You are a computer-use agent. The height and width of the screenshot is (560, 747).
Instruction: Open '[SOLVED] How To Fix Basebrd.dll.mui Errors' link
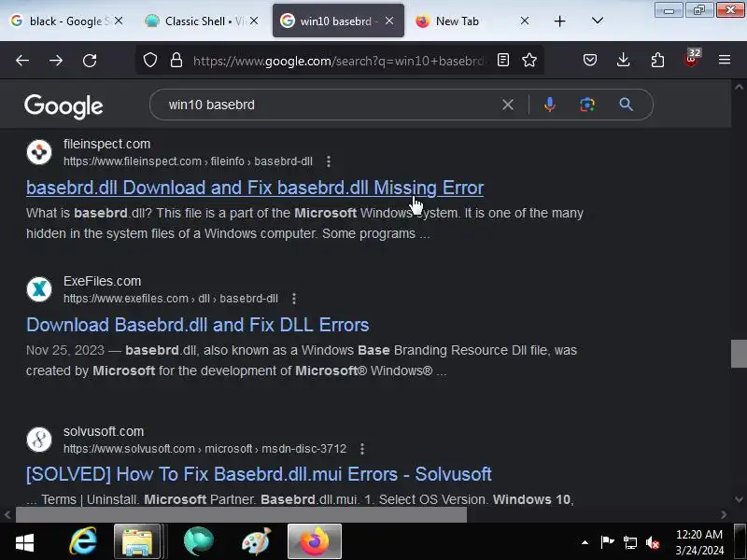(x=259, y=474)
